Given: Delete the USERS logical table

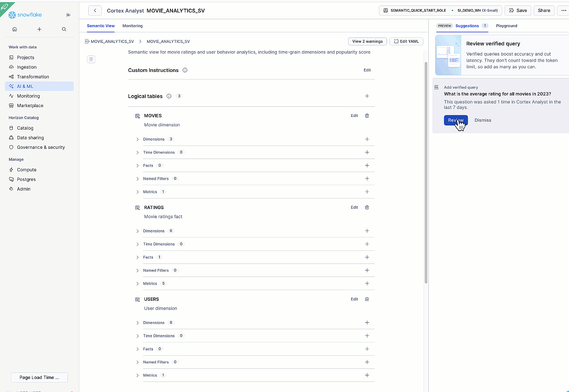Looking at the screenshot, I should (x=367, y=299).
